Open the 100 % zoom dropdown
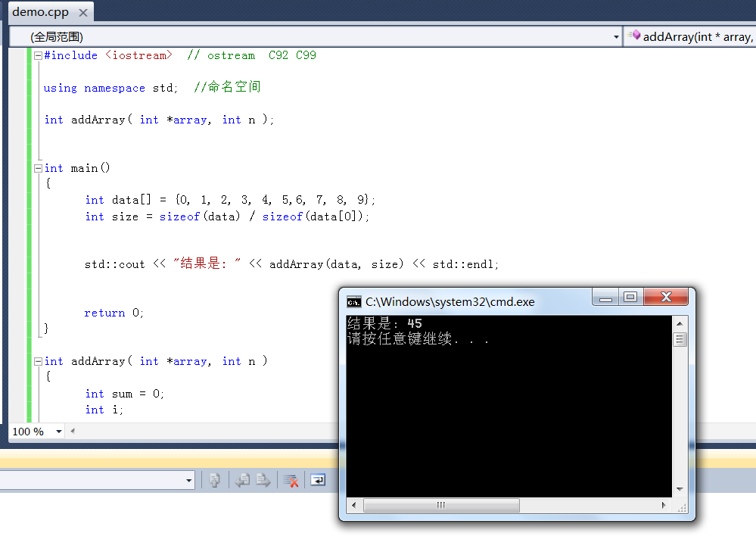 (x=59, y=431)
